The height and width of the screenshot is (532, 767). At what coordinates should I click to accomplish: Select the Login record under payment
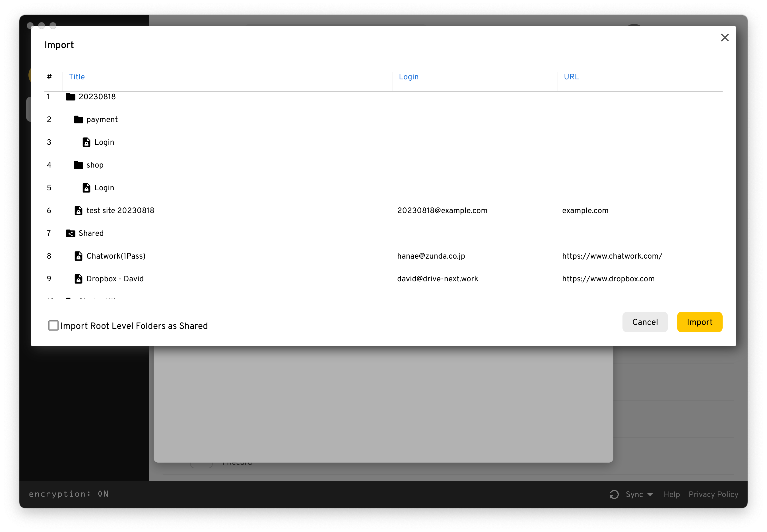(104, 142)
